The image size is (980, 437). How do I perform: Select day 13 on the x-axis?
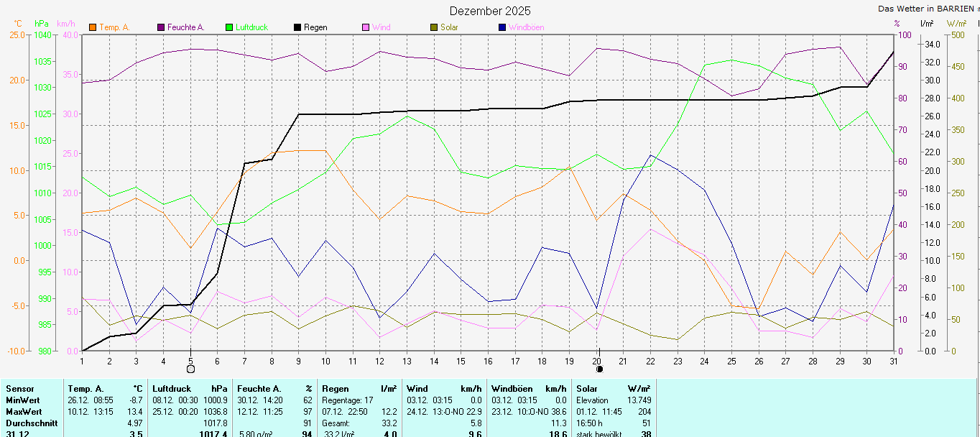click(407, 360)
